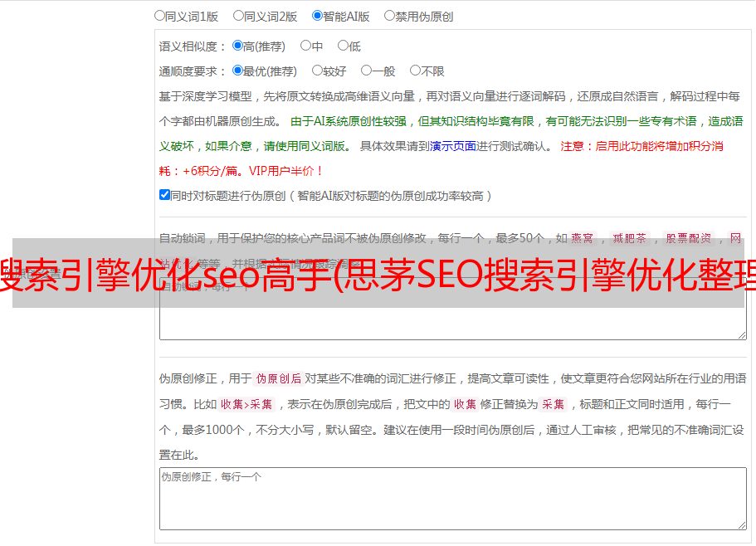Set 语义相似度 to 中
This screenshot has height=546, width=756.
point(305,46)
